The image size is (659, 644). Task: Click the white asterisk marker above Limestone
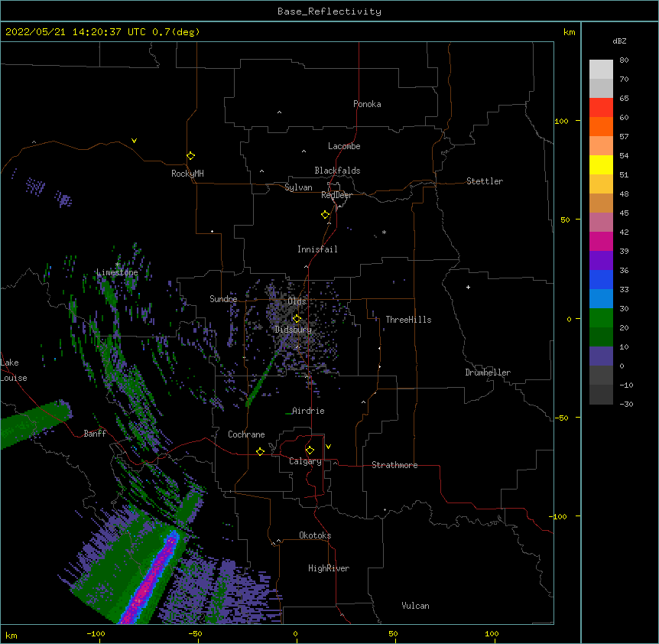117,265
